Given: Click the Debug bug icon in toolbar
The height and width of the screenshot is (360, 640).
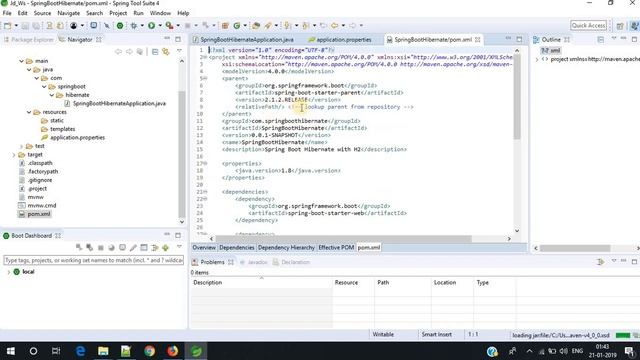Looking at the screenshot, I should click(x=133, y=26).
